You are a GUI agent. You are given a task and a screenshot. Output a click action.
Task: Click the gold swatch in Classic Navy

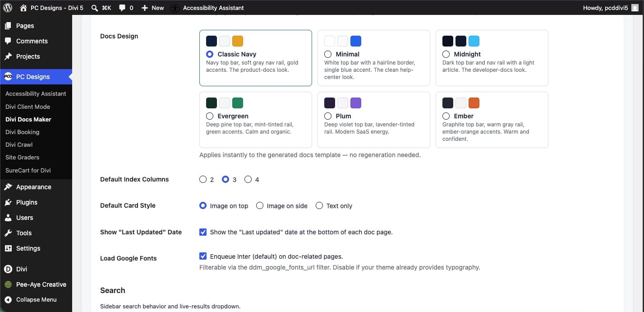pyautogui.click(x=238, y=41)
